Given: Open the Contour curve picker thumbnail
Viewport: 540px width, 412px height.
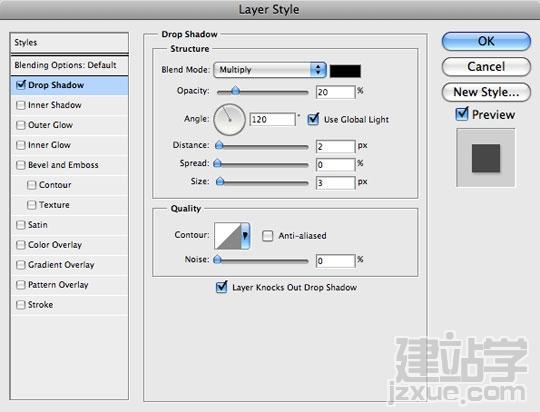Looking at the screenshot, I should pos(228,236).
